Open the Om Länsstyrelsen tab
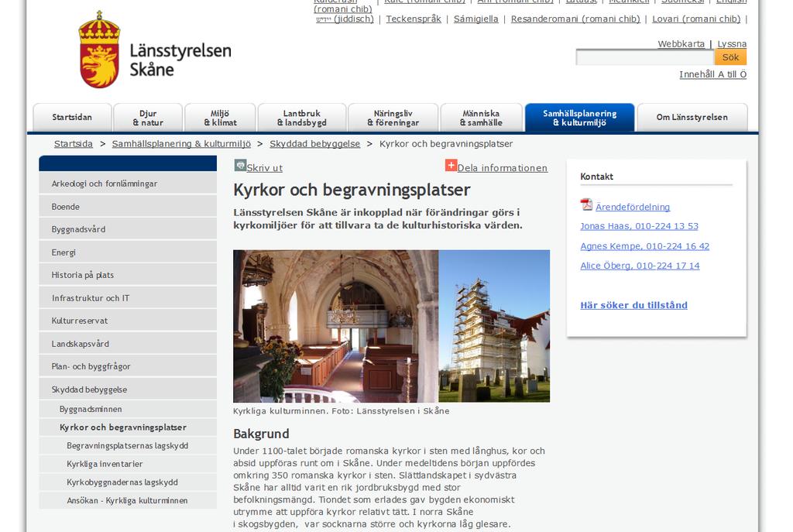Viewport: 793px width, 532px height. [x=692, y=118]
